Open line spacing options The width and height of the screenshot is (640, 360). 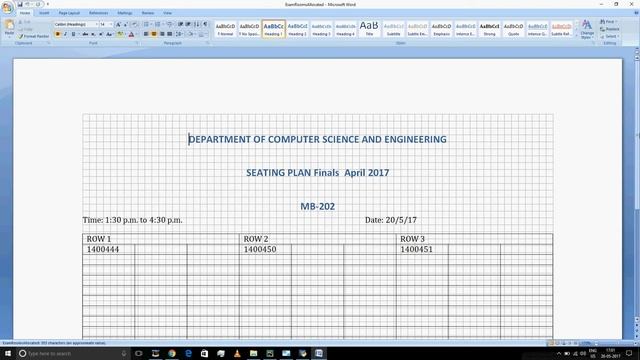click(x=179, y=34)
